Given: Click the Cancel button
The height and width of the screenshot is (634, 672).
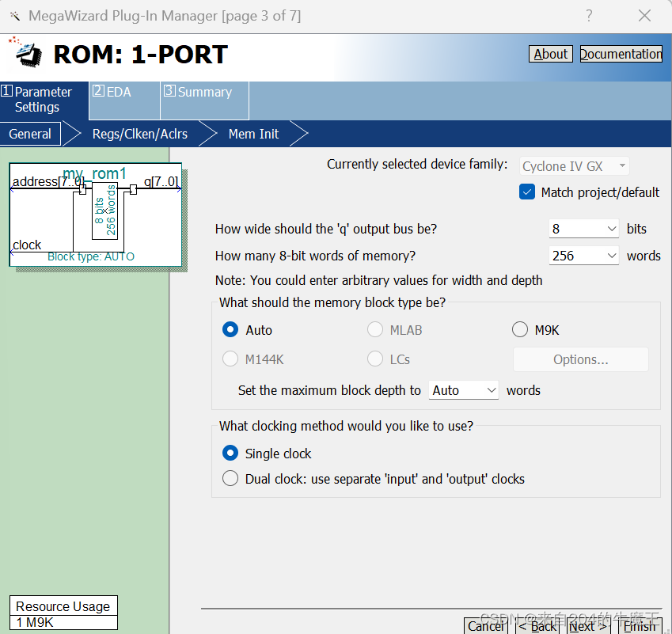Looking at the screenshot, I should tap(486, 626).
